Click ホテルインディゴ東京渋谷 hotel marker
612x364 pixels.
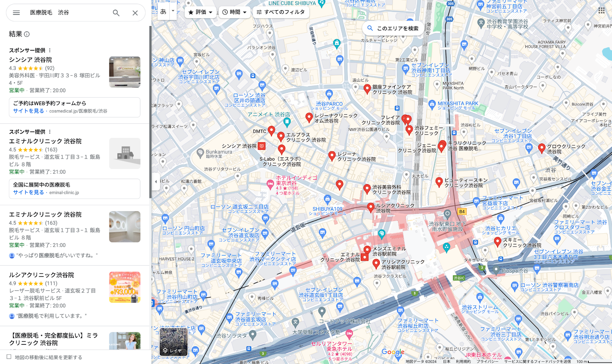(x=270, y=185)
